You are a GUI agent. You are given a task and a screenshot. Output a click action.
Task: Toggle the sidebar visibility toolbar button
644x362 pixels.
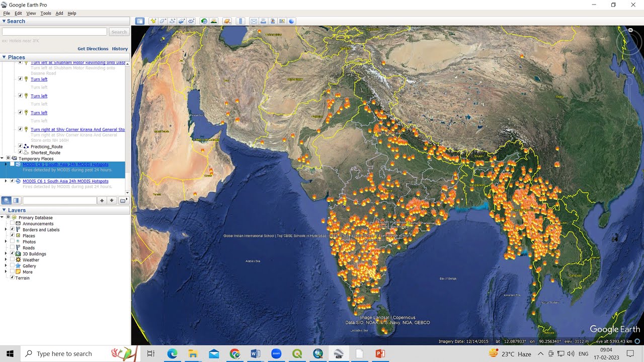pyautogui.click(x=140, y=21)
